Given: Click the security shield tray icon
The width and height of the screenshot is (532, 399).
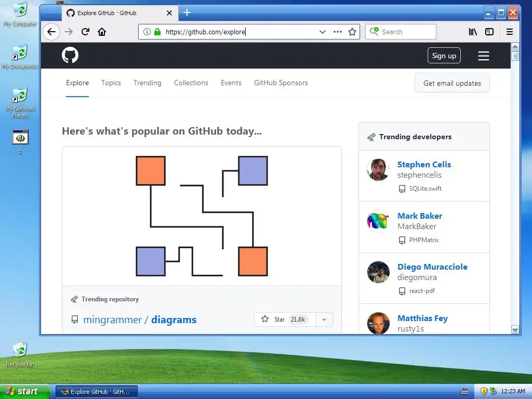Looking at the screenshot, I should click(484, 391).
